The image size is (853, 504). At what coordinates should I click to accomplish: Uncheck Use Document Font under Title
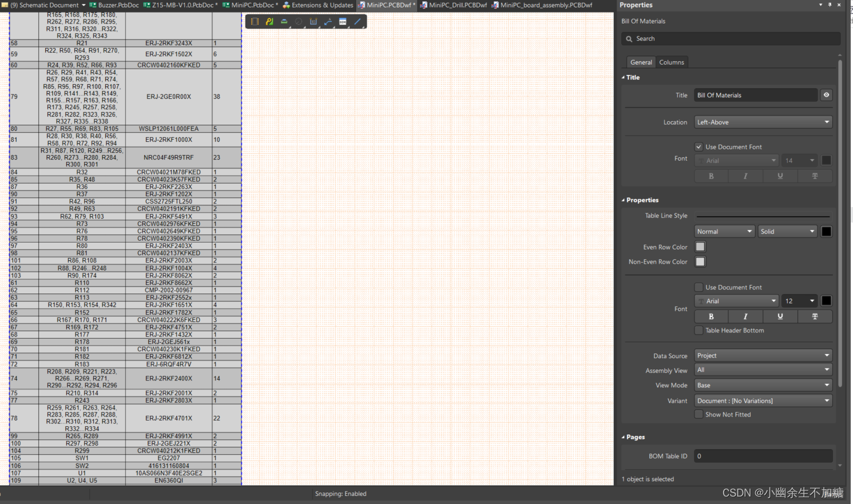699,147
